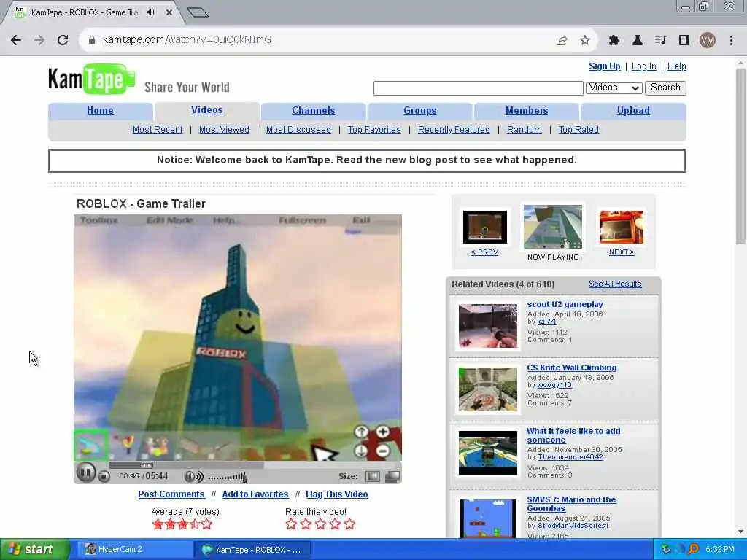
Task: Click the stop button in the player
Action: [104, 476]
